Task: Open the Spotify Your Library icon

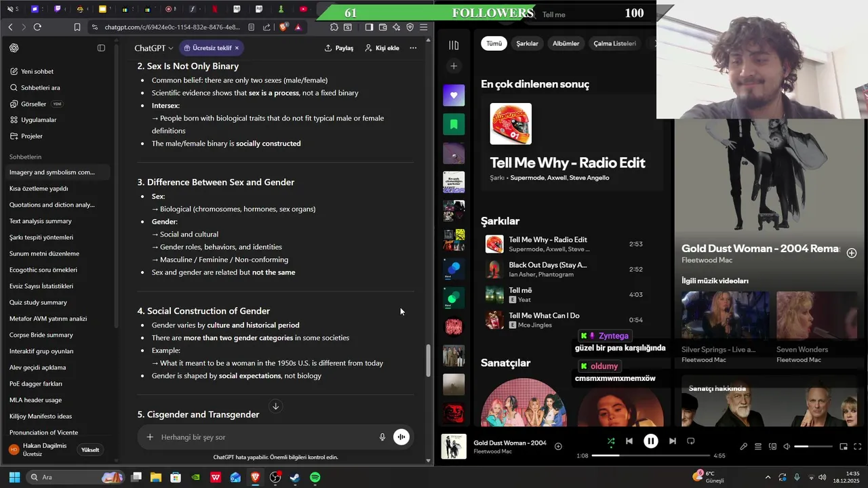Action: click(454, 45)
